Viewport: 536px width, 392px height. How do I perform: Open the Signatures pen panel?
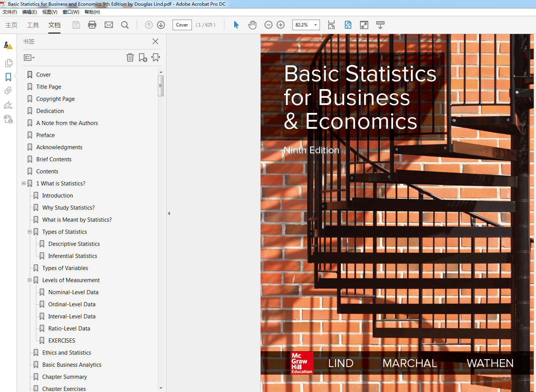8,105
